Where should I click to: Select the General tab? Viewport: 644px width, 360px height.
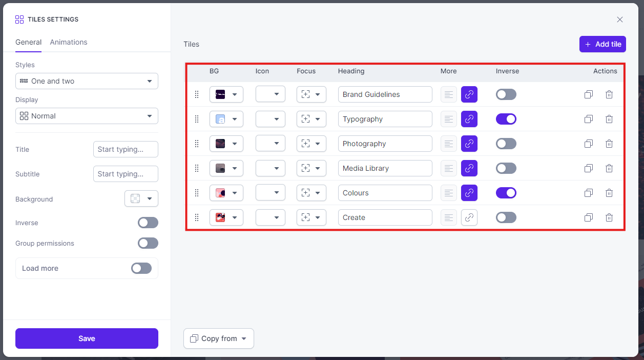(x=28, y=42)
